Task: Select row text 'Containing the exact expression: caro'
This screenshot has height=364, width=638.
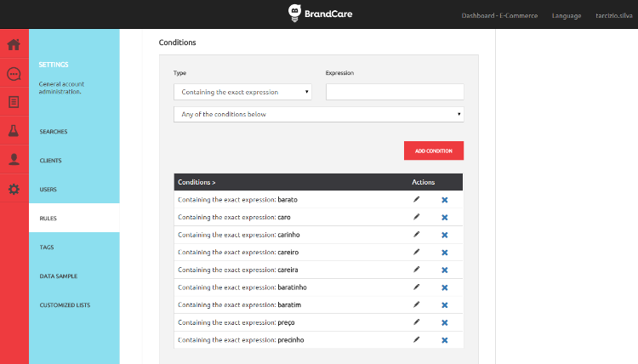Action: 234,217
